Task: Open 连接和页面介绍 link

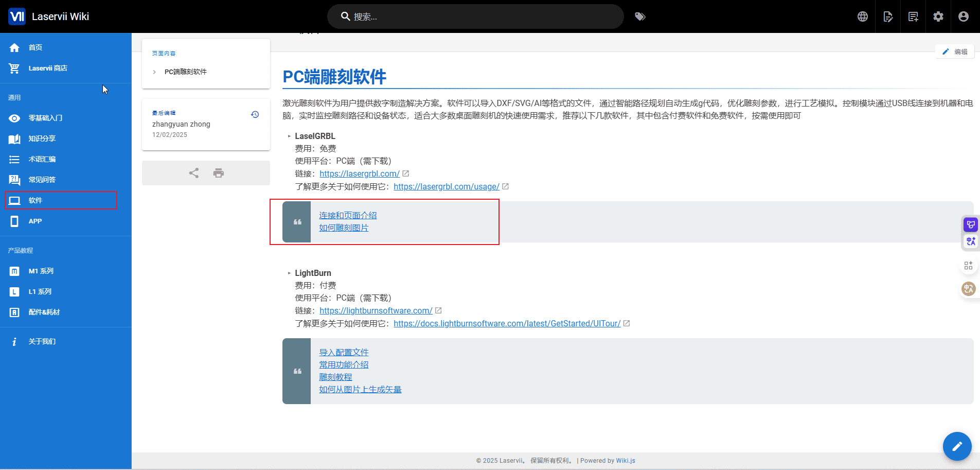Action: [348, 215]
